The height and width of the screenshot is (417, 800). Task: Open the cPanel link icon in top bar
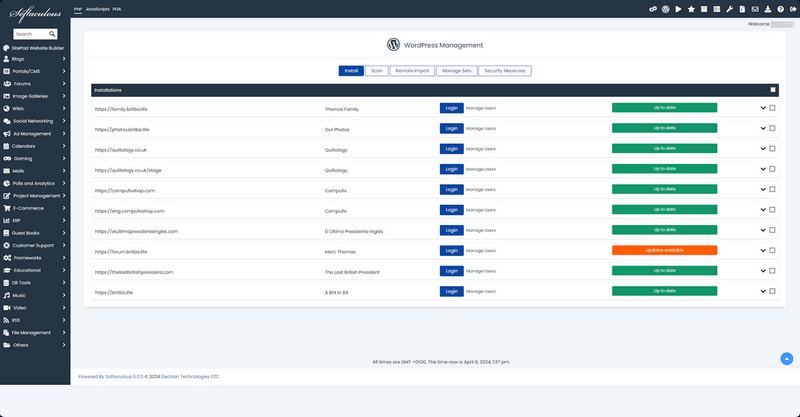coord(653,9)
